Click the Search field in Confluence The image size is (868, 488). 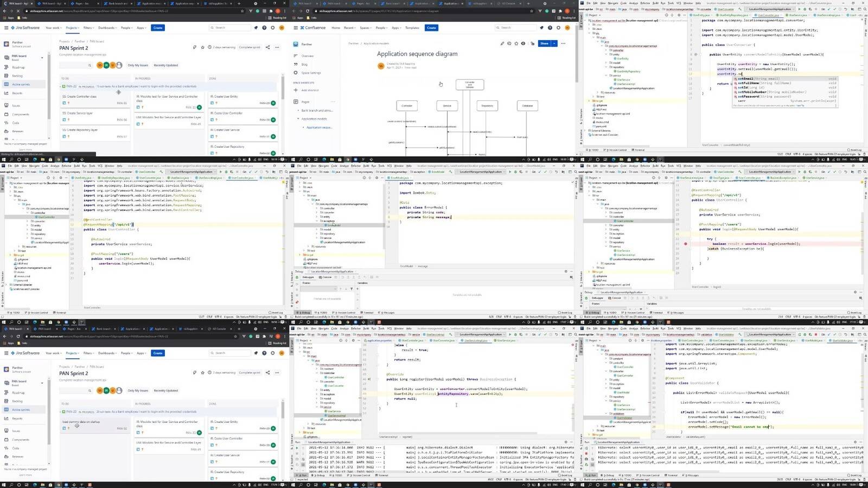[x=515, y=28]
